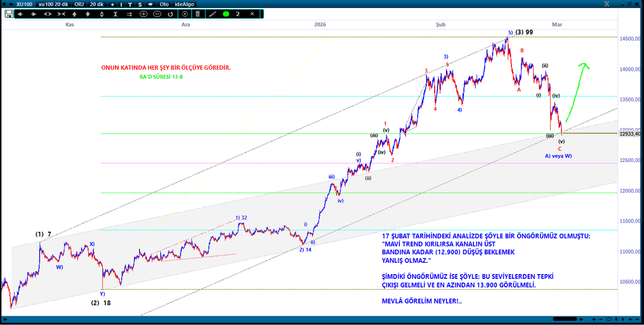Click the X logo near window controls
This screenshot has height=325, width=644.
(606, 4)
